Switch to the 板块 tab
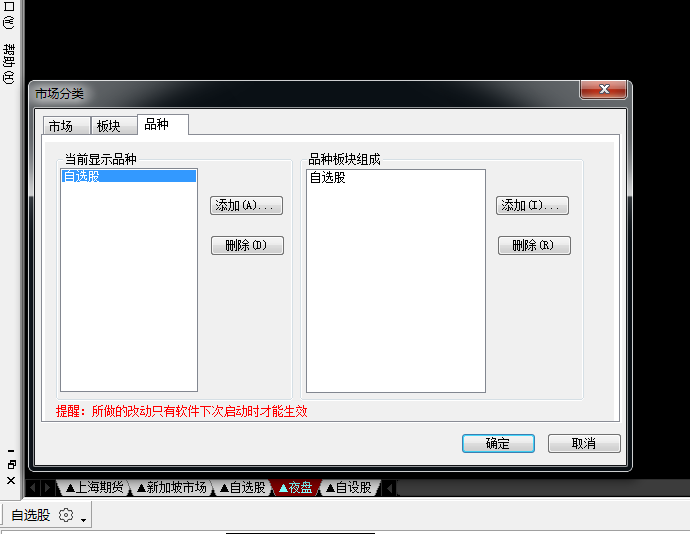The width and height of the screenshot is (690, 534). pyautogui.click(x=114, y=126)
